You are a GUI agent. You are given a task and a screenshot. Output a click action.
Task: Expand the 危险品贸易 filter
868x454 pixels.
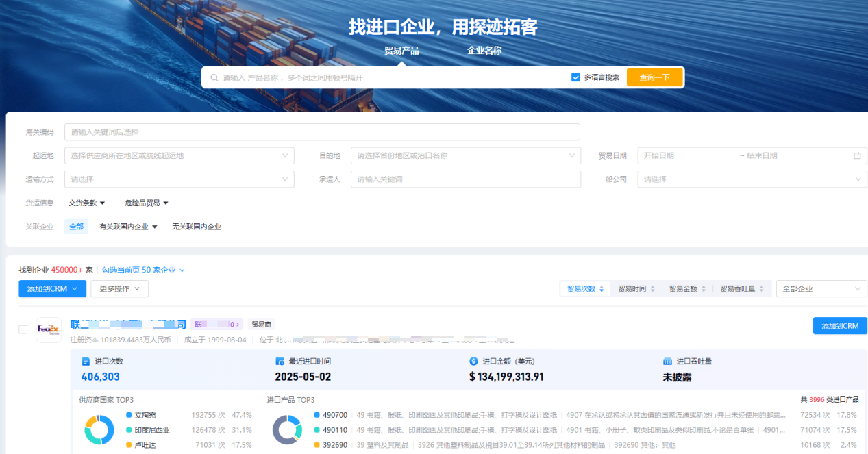point(147,203)
